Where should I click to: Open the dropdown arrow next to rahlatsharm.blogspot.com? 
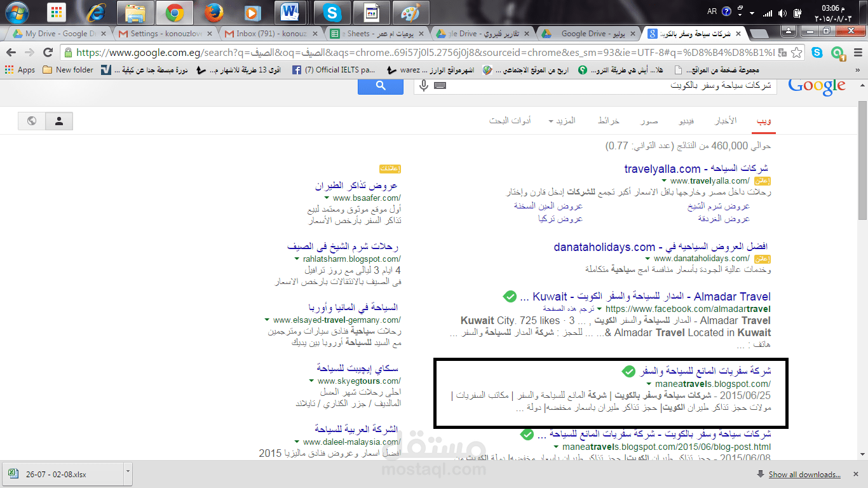click(297, 259)
